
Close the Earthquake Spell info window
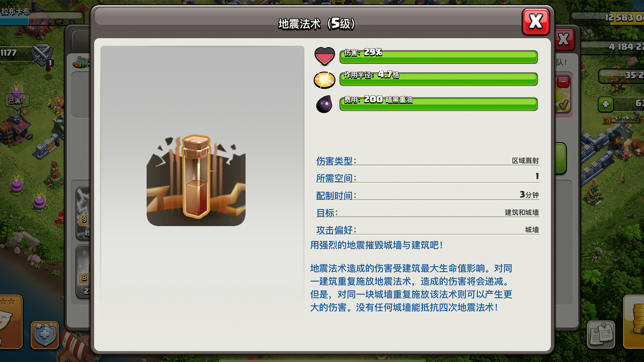pos(536,21)
